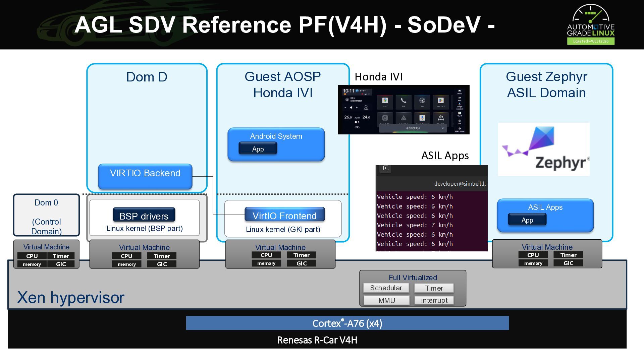Click GIC in Zephyr domain's Virtual Machine
This screenshot has width=644, height=362.
pyautogui.click(x=568, y=263)
